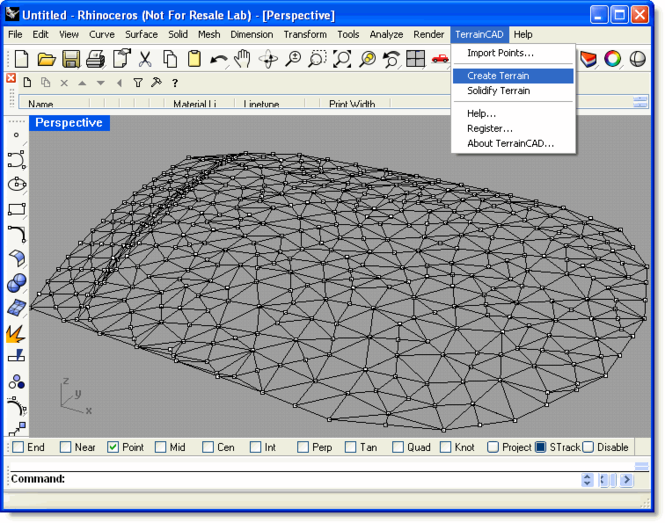
Task: Click the Explode icon in the left sidebar
Action: tap(16, 333)
